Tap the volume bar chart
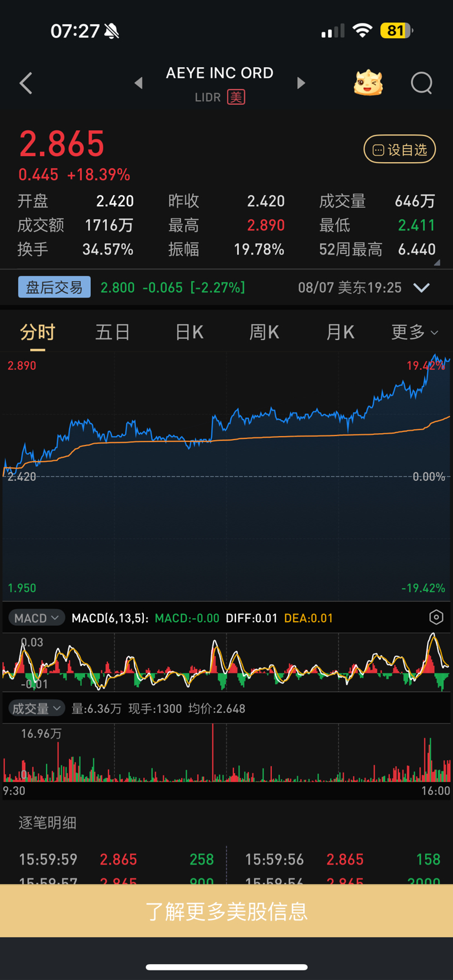The image size is (453, 980). tap(226, 753)
